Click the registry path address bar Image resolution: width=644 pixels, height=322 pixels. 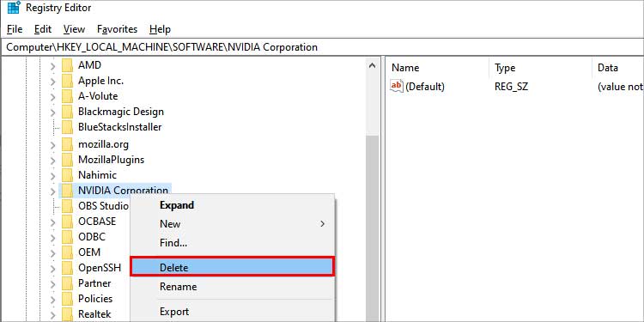(322, 47)
